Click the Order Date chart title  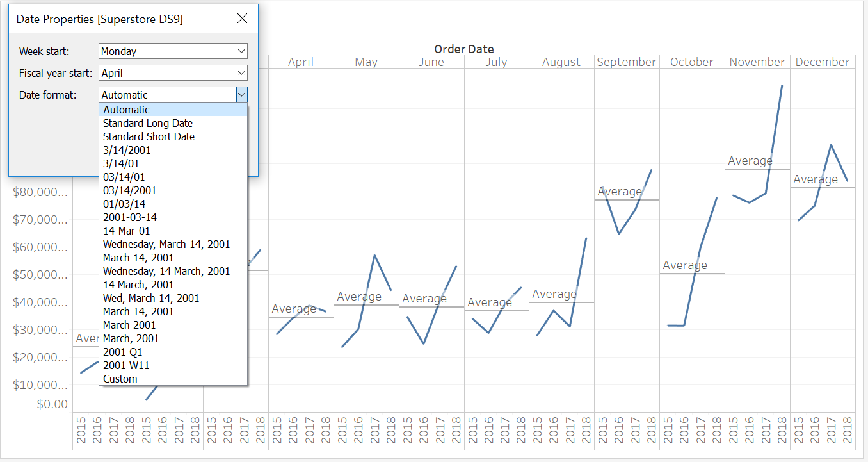[464, 49]
